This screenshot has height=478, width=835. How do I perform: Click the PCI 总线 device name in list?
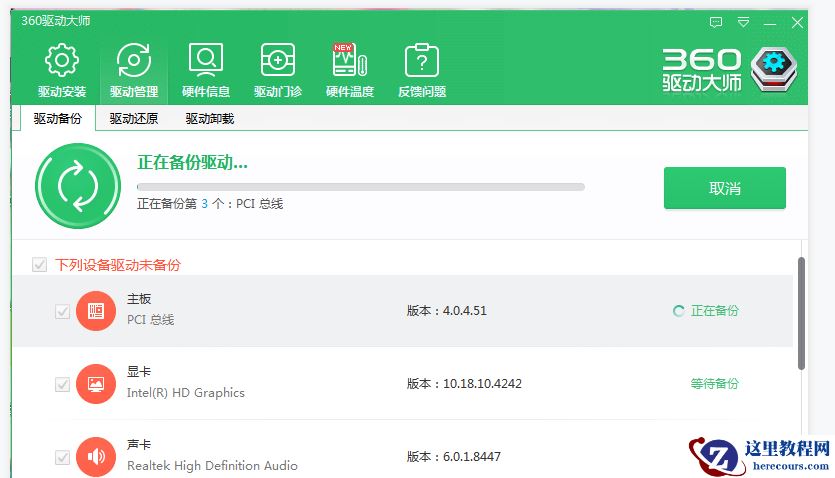150,320
